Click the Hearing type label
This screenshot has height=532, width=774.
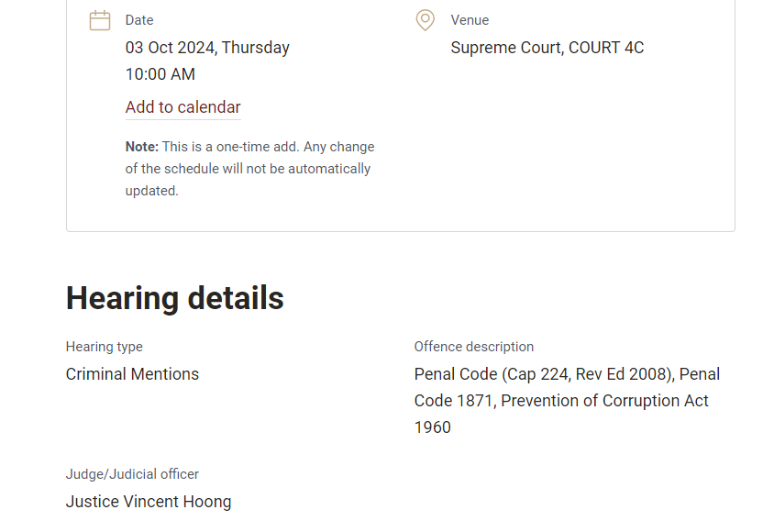[x=105, y=347]
